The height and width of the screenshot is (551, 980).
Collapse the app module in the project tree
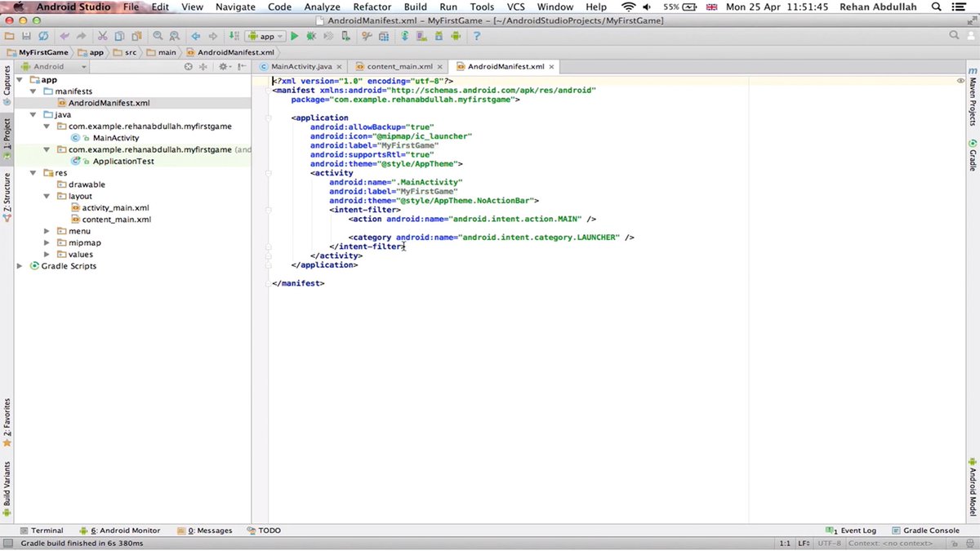(20, 80)
